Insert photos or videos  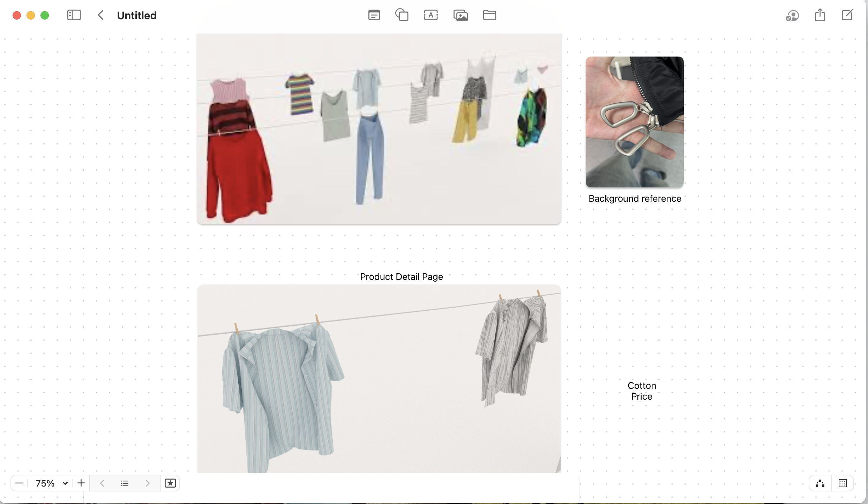click(x=461, y=15)
